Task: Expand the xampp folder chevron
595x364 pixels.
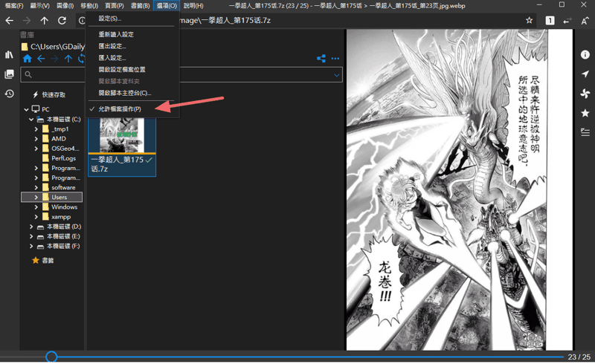Action: pos(36,217)
